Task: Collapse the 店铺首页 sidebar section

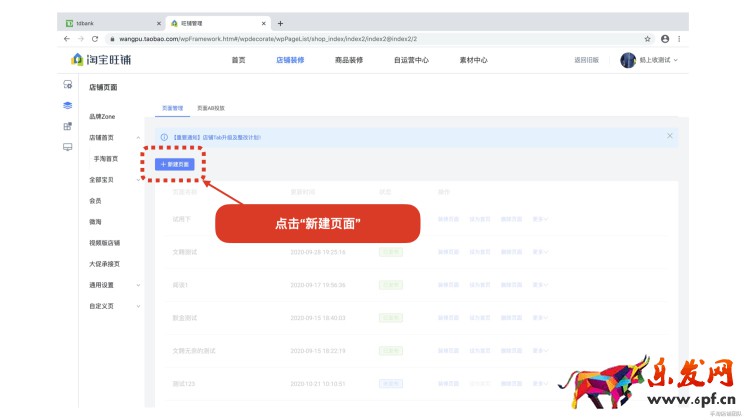Action: point(138,138)
